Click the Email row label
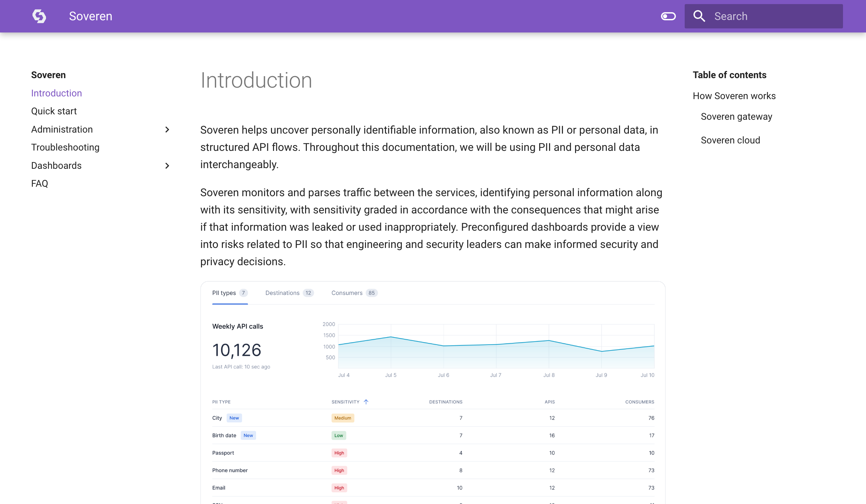The image size is (866, 504). pyautogui.click(x=219, y=488)
